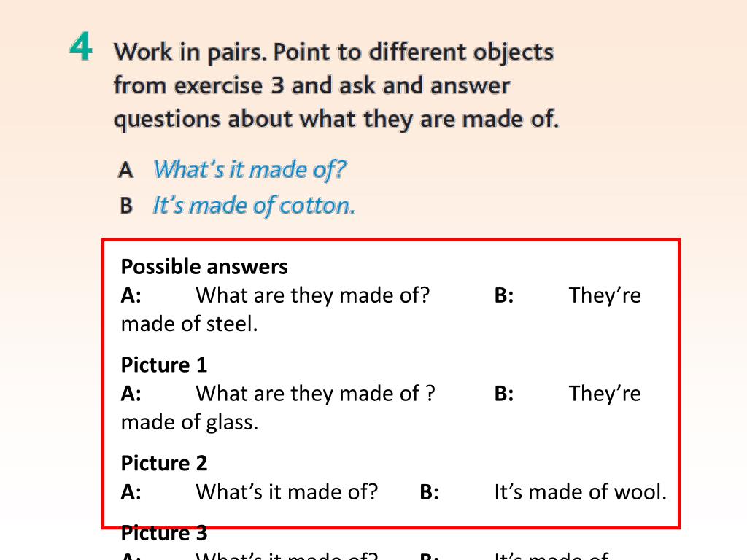This screenshot has width=747, height=560.
Task: Click the 'made of glass.' answer text
Action: 190,422
